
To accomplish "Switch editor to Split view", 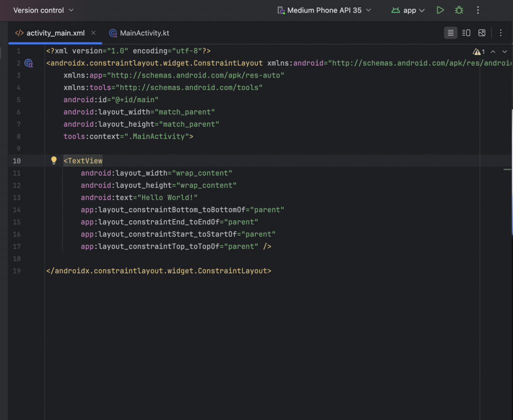I will tap(466, 33).
